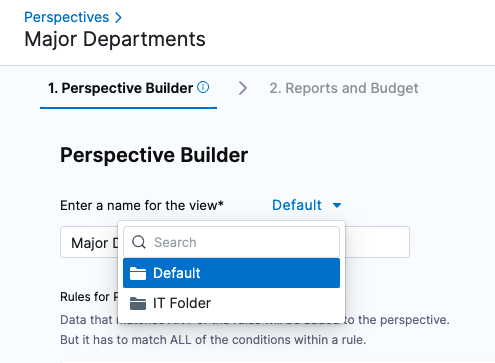495x363 pixels.
Task: Choose the highlighted Default folder option
Action: [x=231, y=273]
